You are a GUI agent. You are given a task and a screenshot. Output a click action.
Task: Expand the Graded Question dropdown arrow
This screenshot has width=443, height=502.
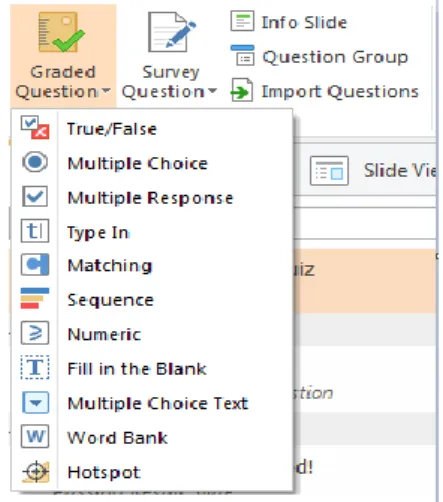[106, 91]
